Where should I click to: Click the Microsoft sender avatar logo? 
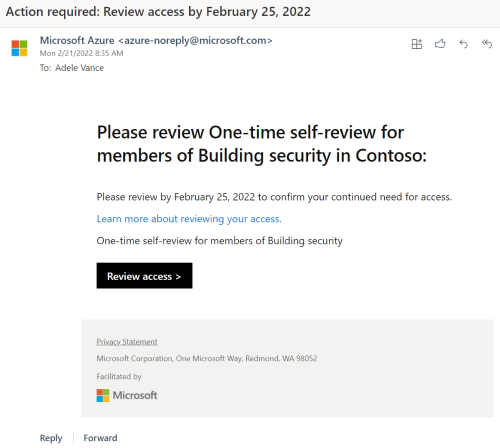point(19,48)
